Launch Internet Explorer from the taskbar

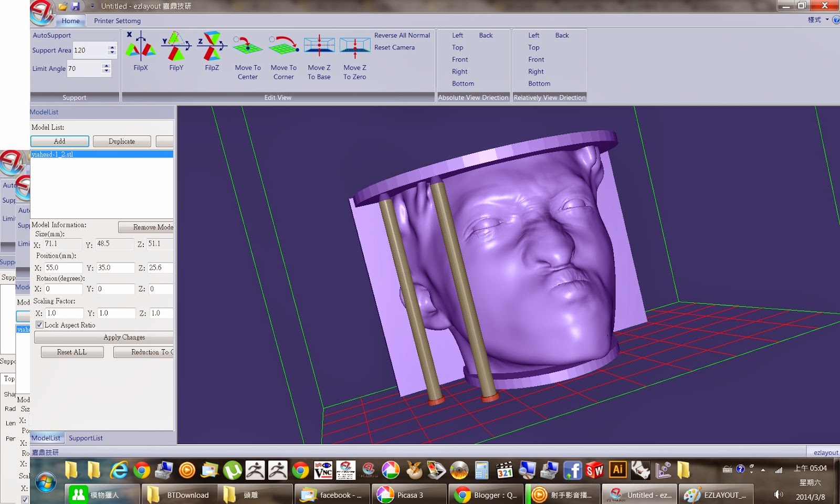(x=119, y=470)
